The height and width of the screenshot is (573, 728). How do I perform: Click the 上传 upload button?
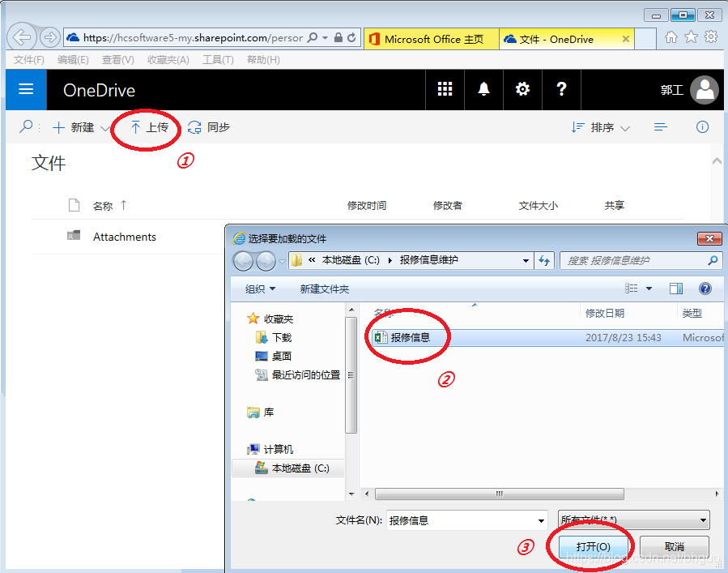[149, 127]
